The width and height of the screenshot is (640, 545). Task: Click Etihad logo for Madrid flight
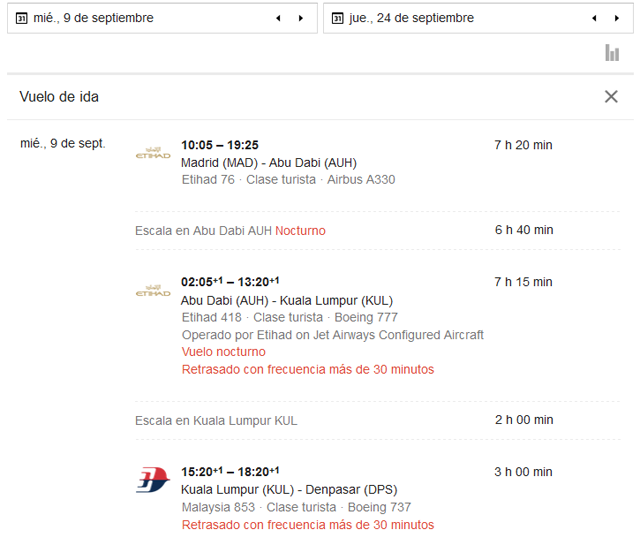tap(153, 153)
